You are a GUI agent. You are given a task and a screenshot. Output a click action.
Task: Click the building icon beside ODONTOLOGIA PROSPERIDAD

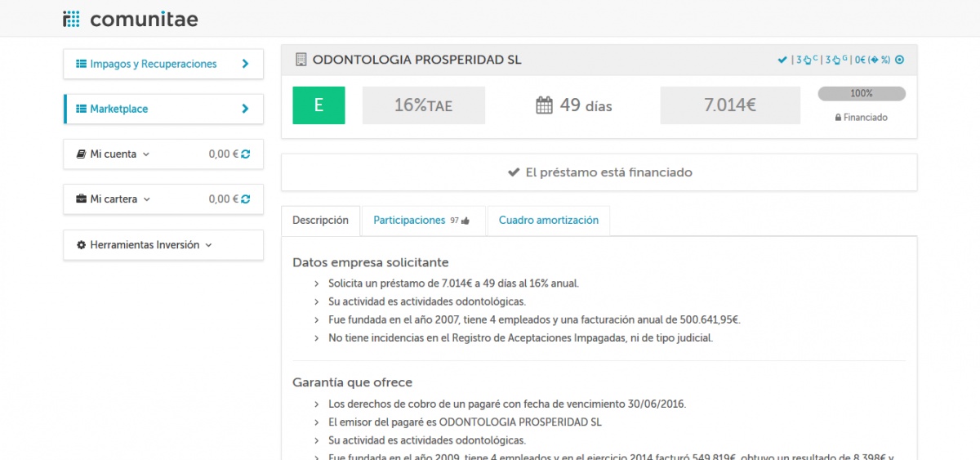tap(301, 60)
